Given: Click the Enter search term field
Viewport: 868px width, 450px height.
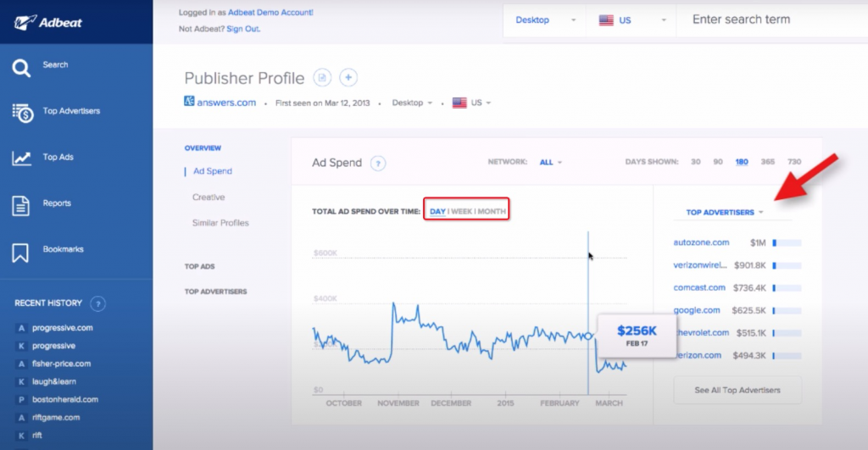Looking at the screenshot, I should (x=772, y=20).
